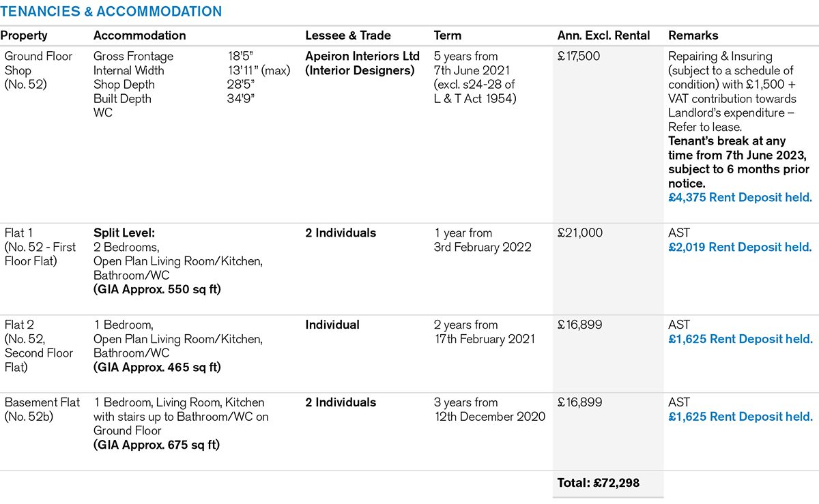Click the £17,500 rental amount
Image resolution: width=819 pixels, height=504 pixels.
579,56
